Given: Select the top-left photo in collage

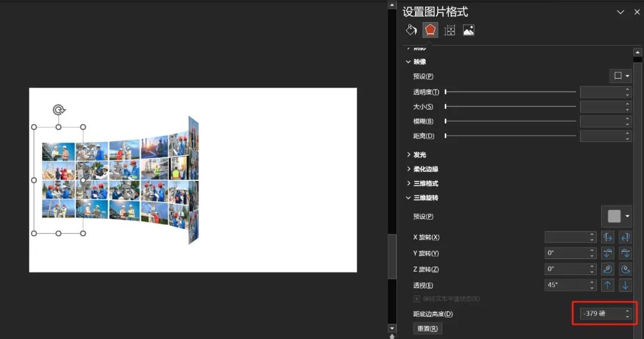Looking at the screenshot, I should (x=58, y=152).
